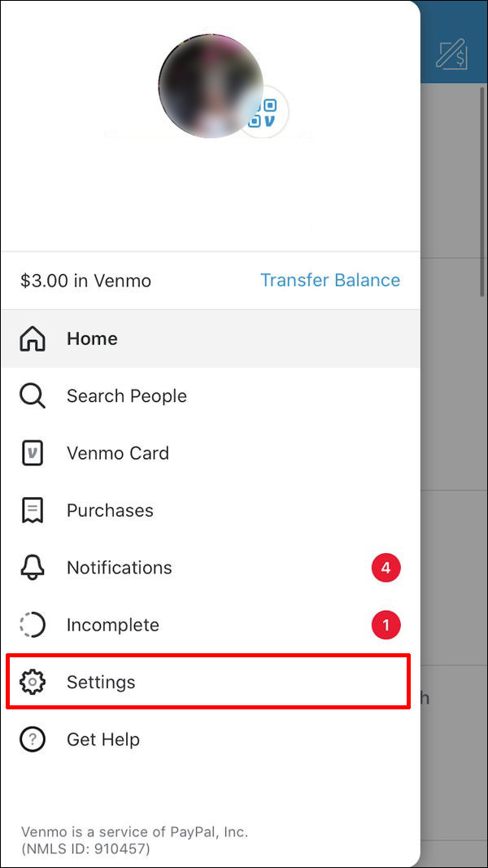Tap the blurred profile picture
488x868 pixels.
coord(207,85)
